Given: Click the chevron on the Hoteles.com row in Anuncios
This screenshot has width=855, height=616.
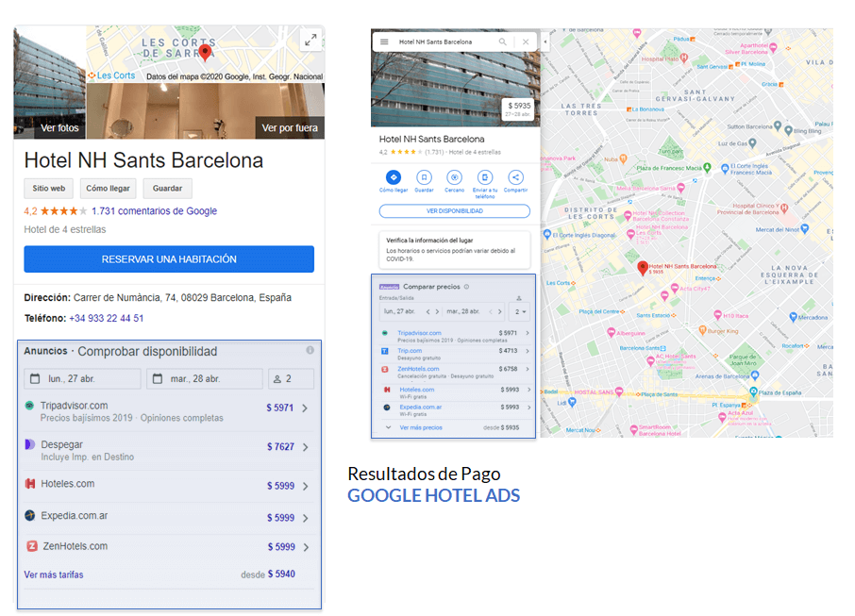Looking at the screenshot, I should tap(306, 486).
